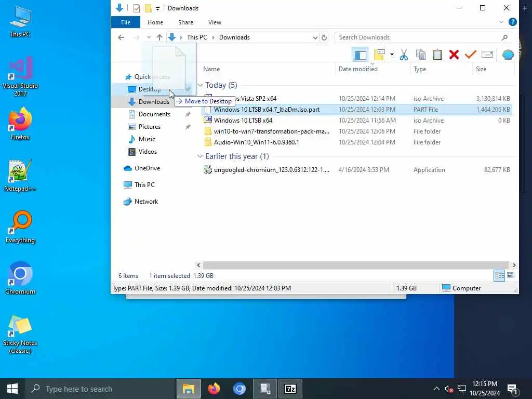Click the Paste clipboard icon
This screenshot has width=532, height=399.
437,55
